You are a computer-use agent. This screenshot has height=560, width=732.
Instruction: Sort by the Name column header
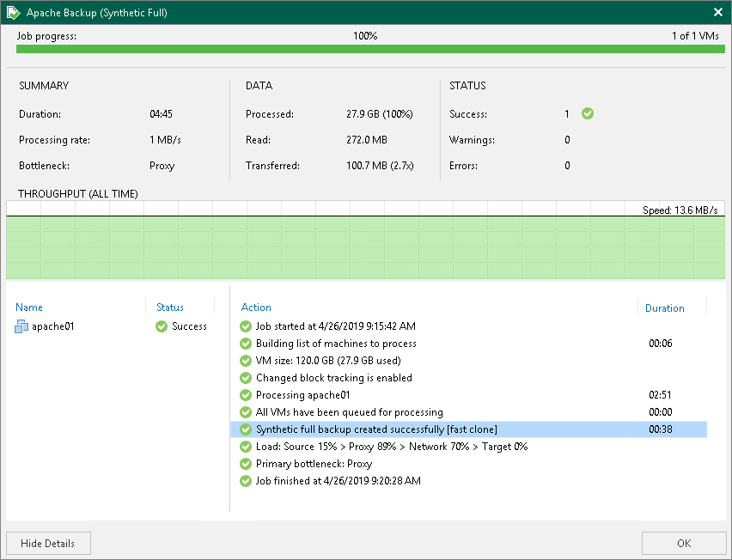(x=29, y=307)
